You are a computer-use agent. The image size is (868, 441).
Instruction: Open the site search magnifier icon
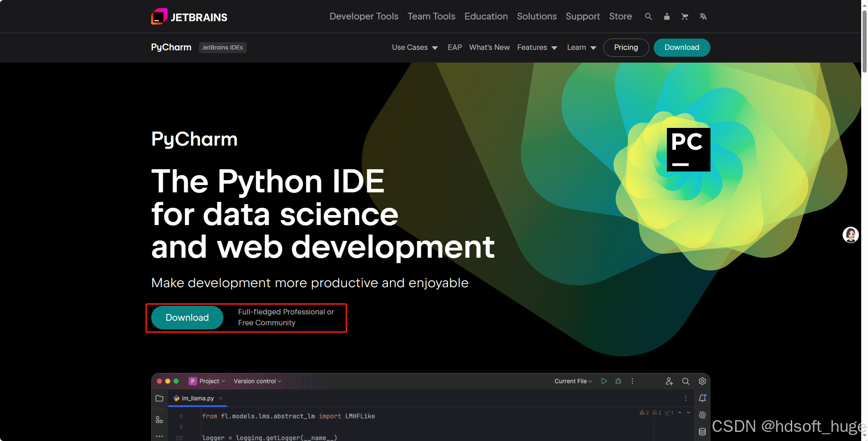[648, 16]
